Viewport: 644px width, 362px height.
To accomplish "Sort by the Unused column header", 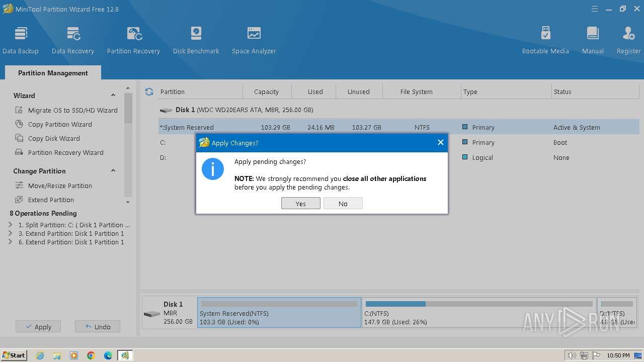I will pos(359,92).
